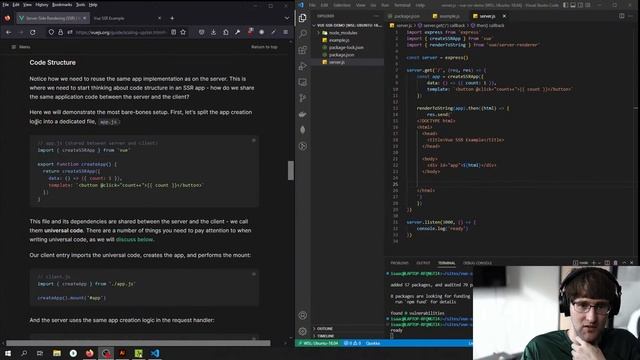Expand the node_modules folder

click(x=343, y=33)
